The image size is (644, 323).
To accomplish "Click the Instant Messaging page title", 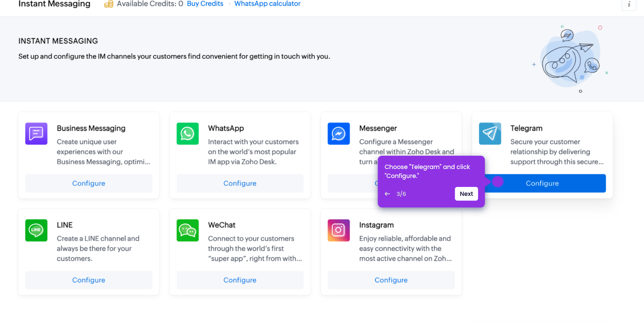I will [x=54, y=4].
